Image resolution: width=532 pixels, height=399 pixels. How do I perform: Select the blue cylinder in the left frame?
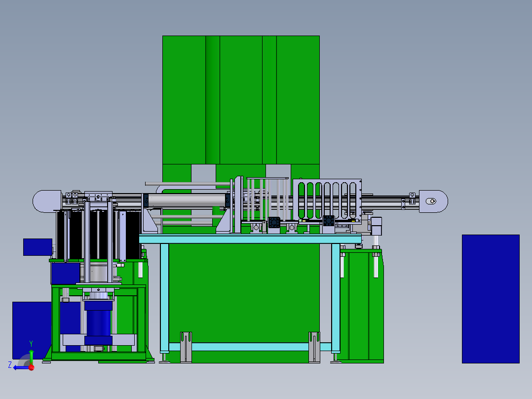(98, 323)
